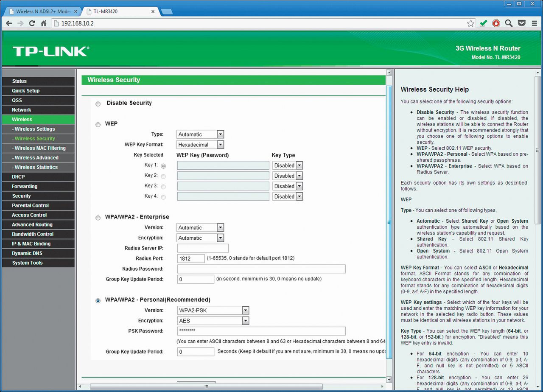Open a new tab with the tab button
The height and width of the screenshot is (392, 543).
point(167,11)
